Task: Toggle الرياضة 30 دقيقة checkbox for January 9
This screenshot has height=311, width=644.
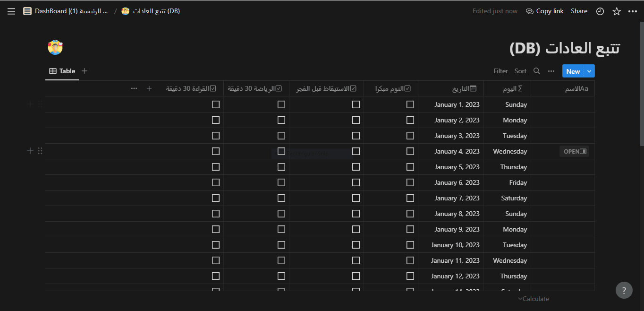Action: 281,229
